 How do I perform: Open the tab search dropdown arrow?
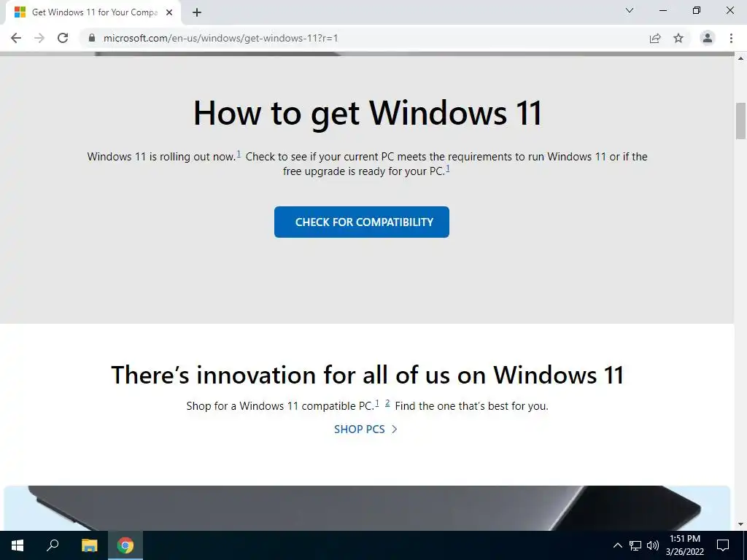coord(630,10)
